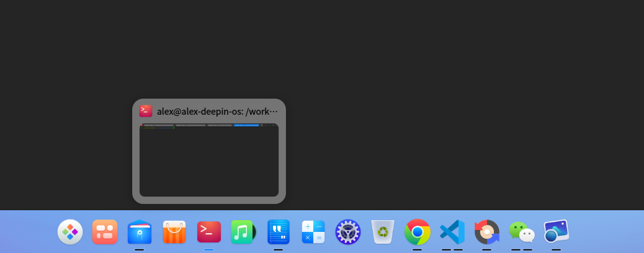Open Control Center gear icon
644x253 pixels.
point(348,232)
